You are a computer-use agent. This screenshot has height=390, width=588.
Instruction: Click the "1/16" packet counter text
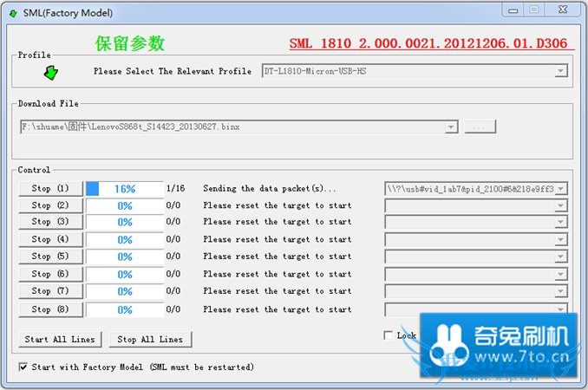point(175,188)
